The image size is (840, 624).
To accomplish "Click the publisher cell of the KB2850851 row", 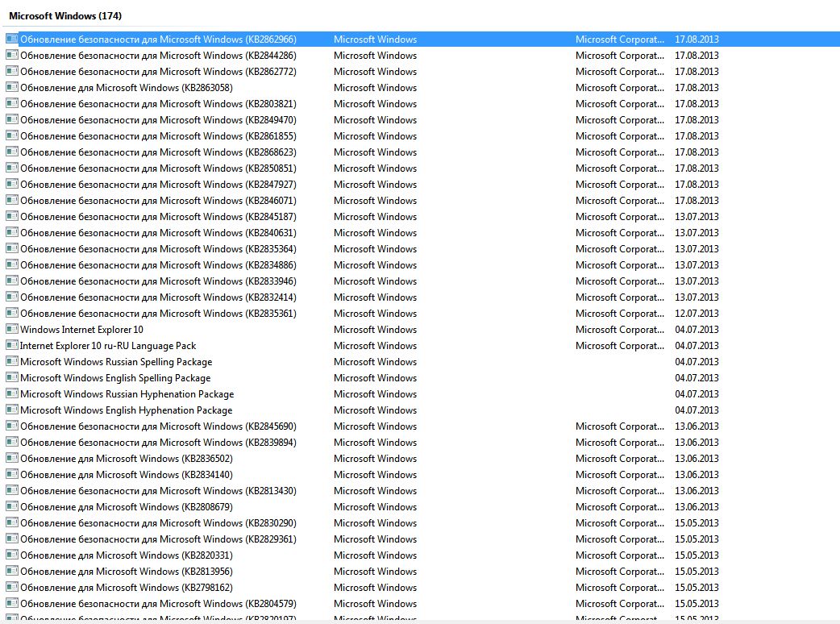I will click(618, 168).
